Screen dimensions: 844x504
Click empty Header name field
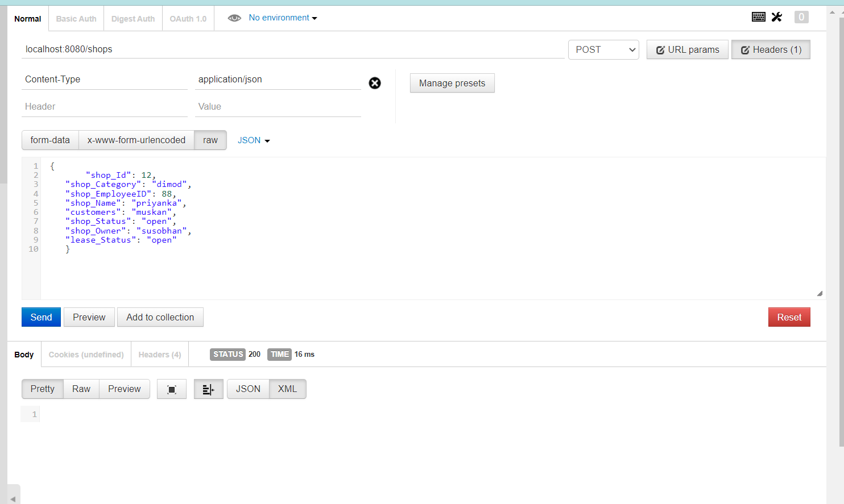(105, 107)
